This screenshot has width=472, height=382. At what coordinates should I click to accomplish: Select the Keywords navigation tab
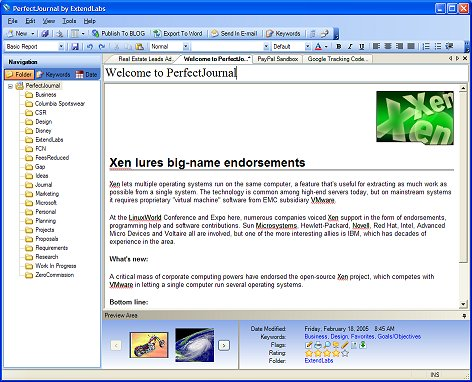pos(54,74)
